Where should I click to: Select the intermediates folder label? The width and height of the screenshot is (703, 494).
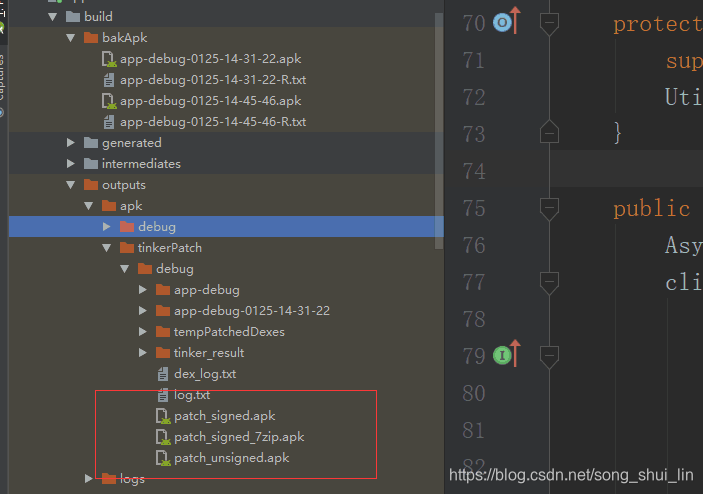(x=141, y=164)
